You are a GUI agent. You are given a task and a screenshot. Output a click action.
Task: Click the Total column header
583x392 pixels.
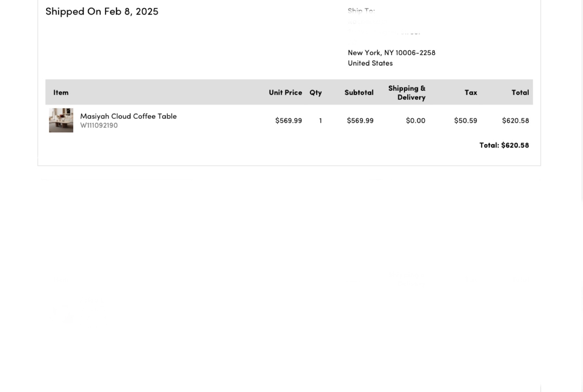(x=520, y=92)
